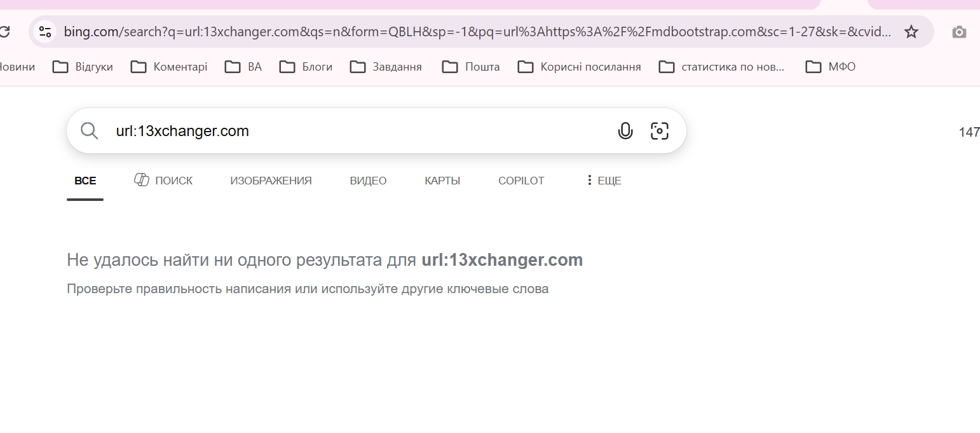
Task: Open the Пошта bookmarks folder
Action: coord(471,67)
